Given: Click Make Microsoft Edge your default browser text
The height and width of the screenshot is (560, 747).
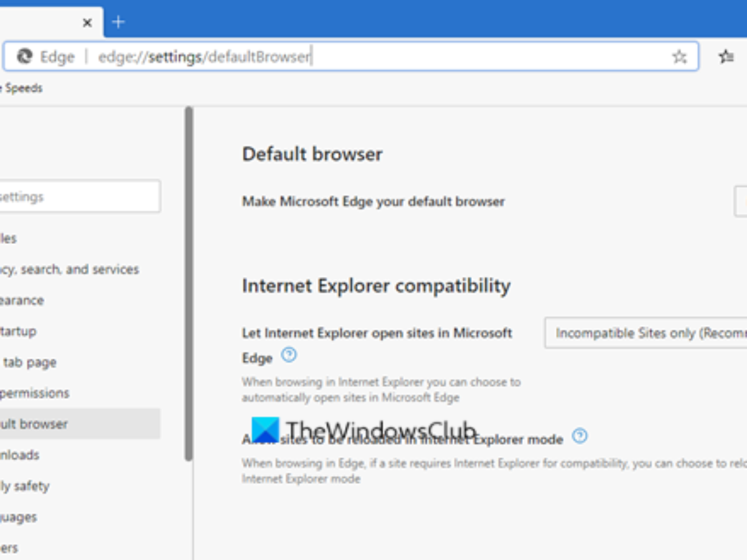Looking at the screenshot, I should point(374,202).
